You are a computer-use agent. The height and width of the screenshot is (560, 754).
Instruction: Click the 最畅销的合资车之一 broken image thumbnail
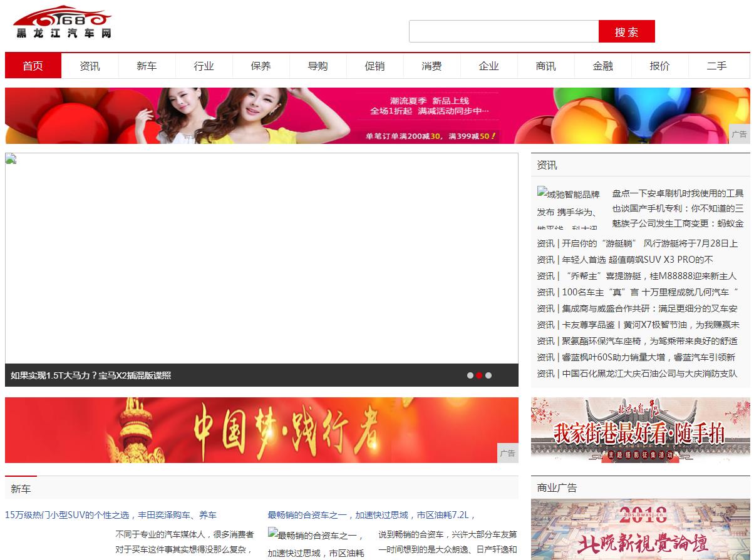[317, 544]
